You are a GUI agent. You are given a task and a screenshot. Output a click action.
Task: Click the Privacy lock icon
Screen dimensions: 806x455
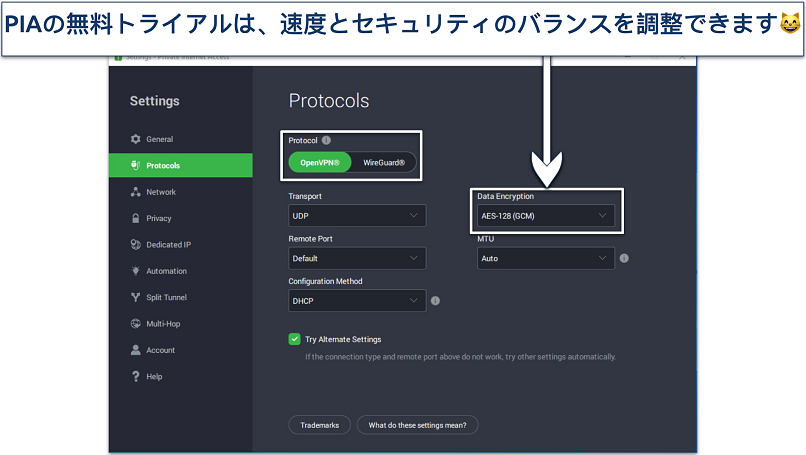pyautogui.click(x=136, y=218)
